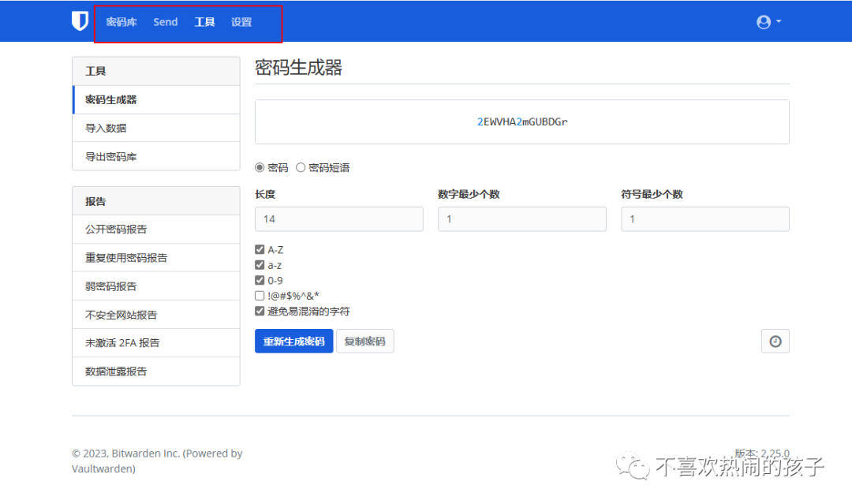Open the account avatar menu

click(x=764, y=21)
